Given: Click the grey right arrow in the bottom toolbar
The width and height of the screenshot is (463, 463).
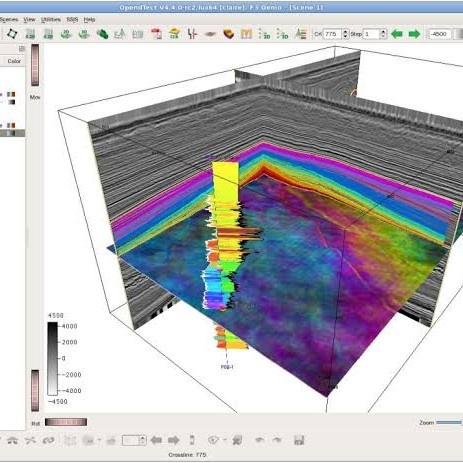Looking at the screenshot, I should 174,440.
